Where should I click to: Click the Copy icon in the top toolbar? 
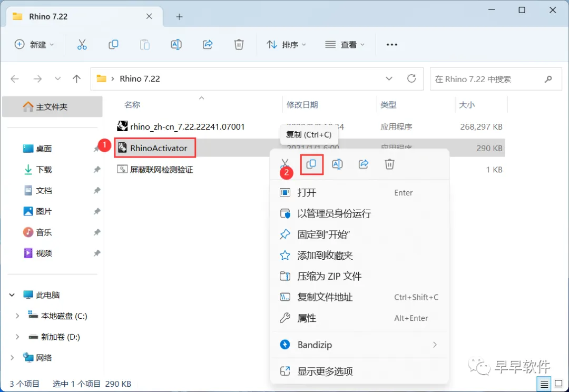113,45
